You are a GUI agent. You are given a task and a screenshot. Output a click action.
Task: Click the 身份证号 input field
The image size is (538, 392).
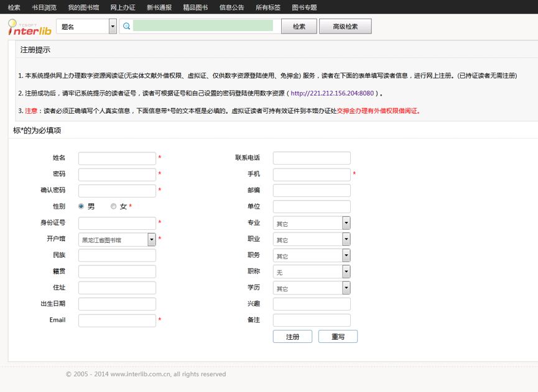(117, 223)
